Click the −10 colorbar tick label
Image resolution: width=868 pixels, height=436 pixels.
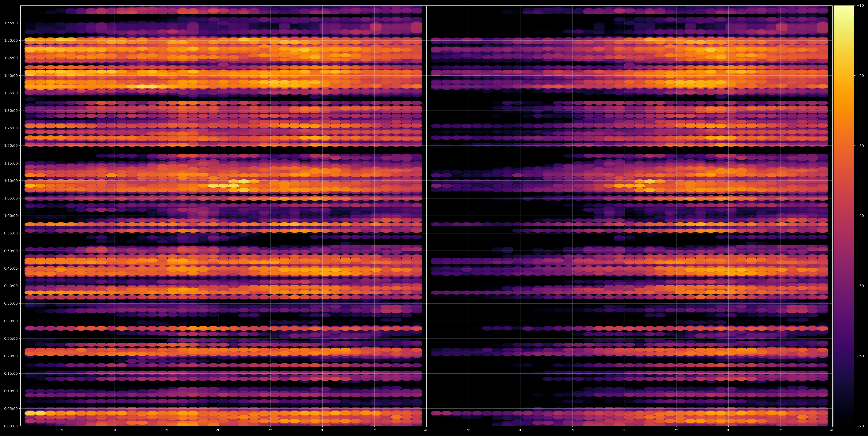click(860, 6)
